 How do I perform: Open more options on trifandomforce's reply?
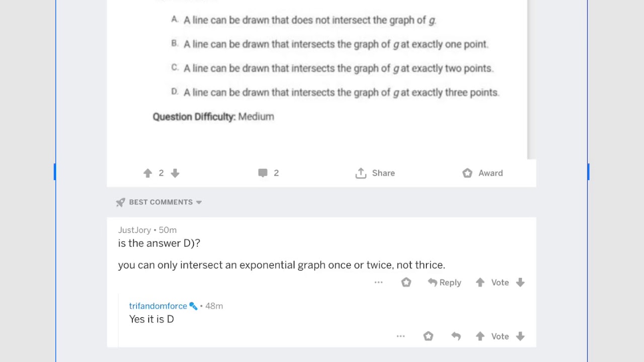point(400,336)
